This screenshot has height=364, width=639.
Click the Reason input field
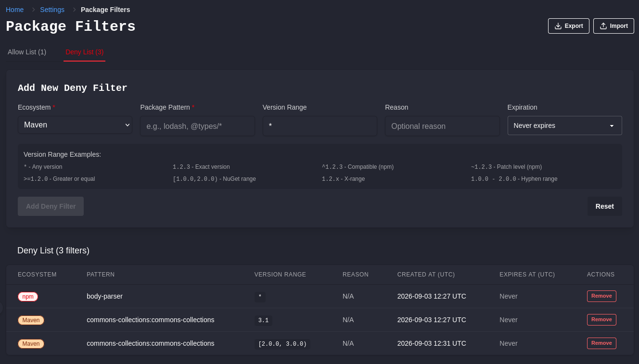tap(442, 126)
